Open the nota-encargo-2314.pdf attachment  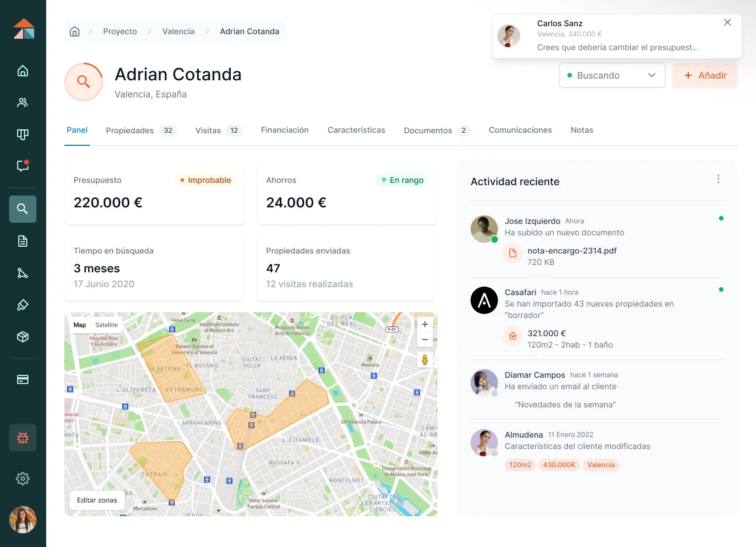(571, 251)
